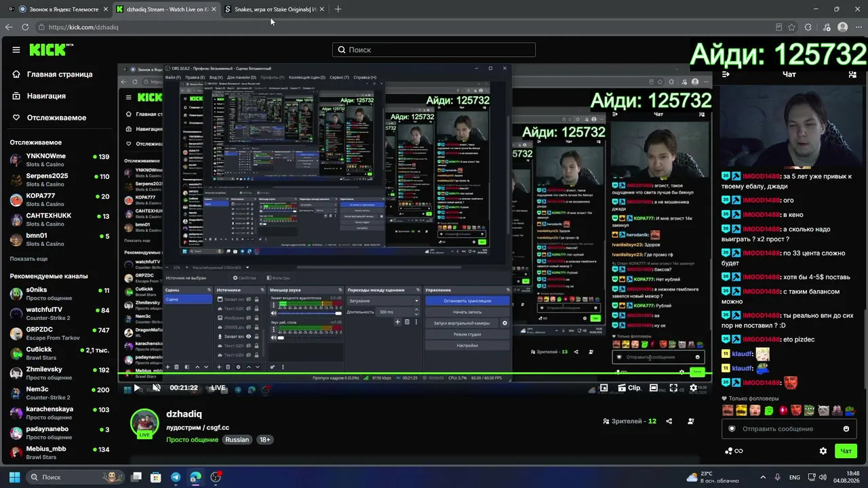
Task: Open the taskbar weather widget
Action: click(x=711, y=476)
